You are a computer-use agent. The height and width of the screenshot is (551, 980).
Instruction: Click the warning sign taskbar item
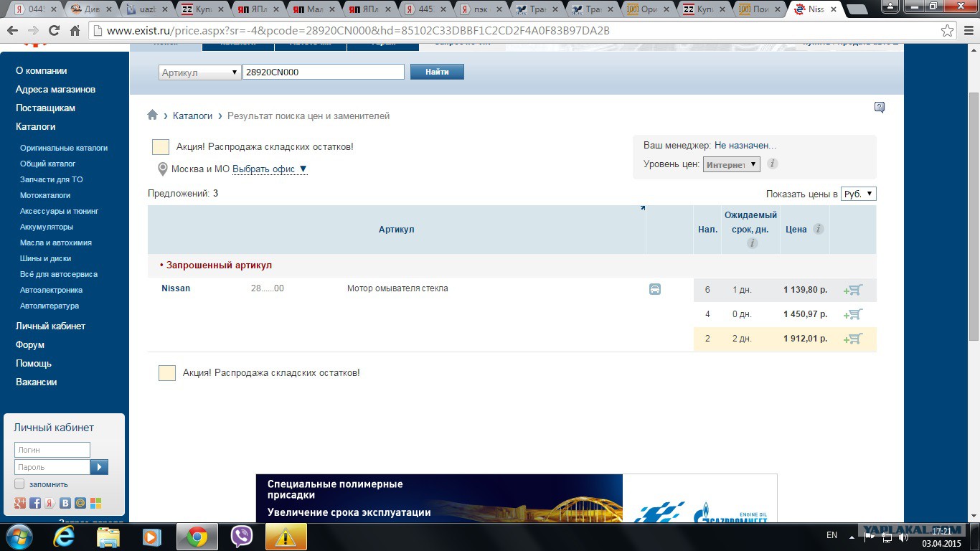[286, 537]
